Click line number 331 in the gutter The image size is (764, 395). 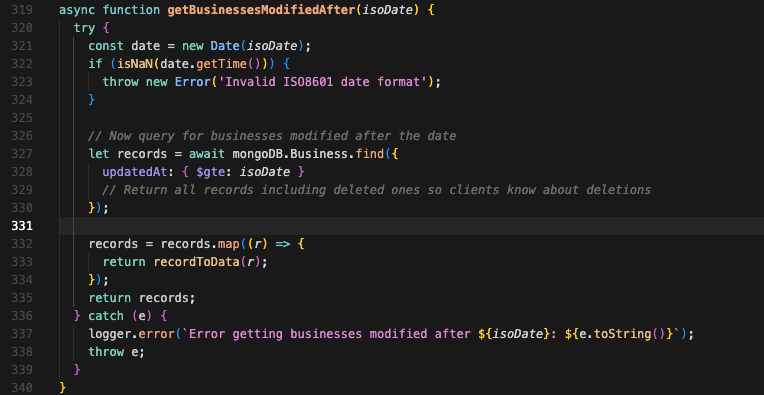click(x=21, y=226)
